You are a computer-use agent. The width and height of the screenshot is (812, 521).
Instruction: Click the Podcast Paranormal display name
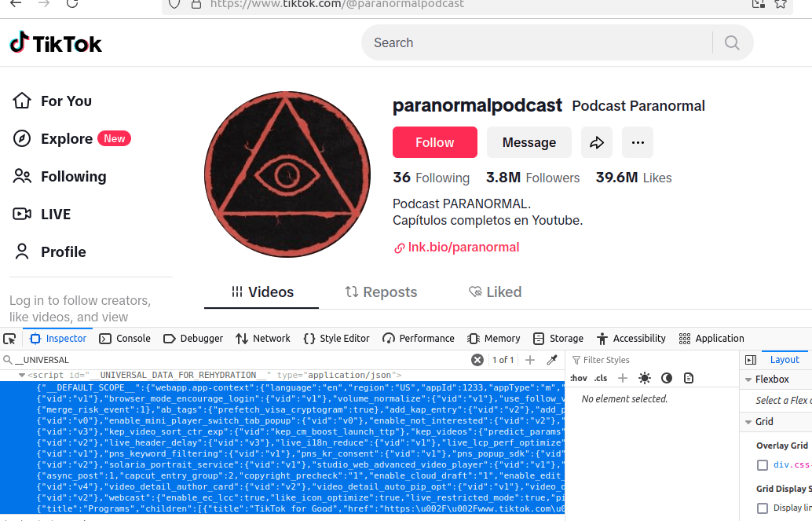(638, 106)
